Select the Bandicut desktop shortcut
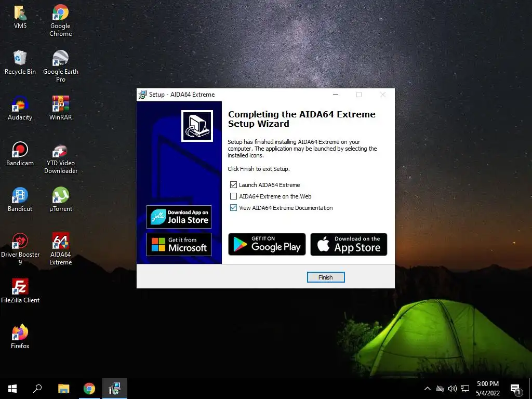 [20, 200]
